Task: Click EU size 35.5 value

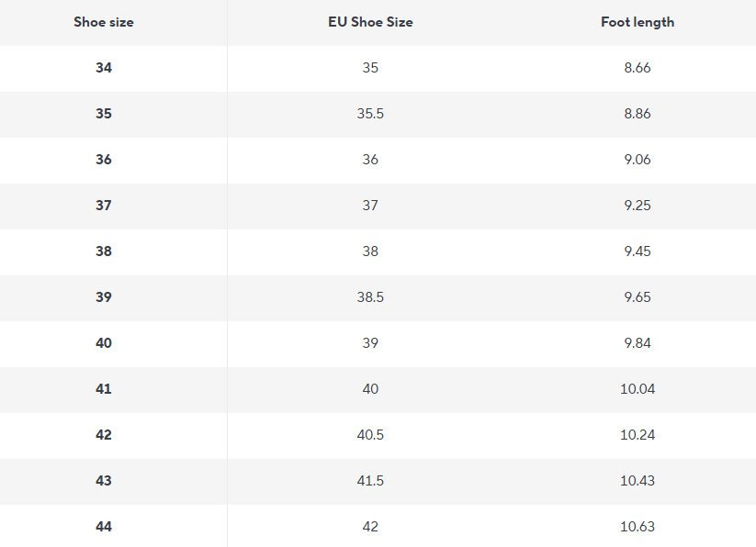Action: [370, 114]
